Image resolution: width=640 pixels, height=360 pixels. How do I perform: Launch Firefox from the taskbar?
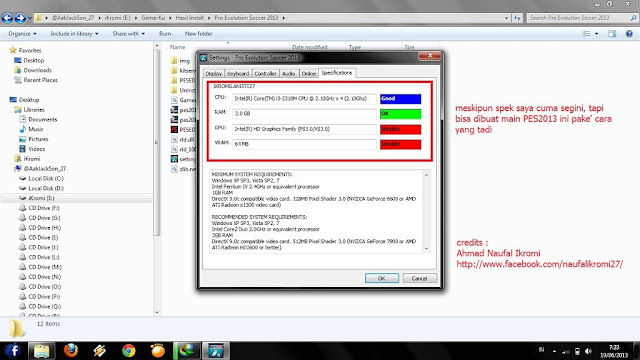[71, 351]
